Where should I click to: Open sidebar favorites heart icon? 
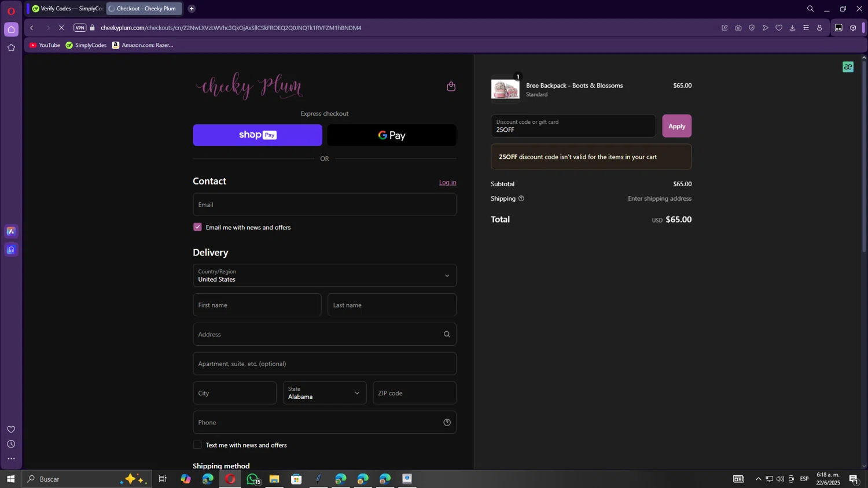pos(11,430)
